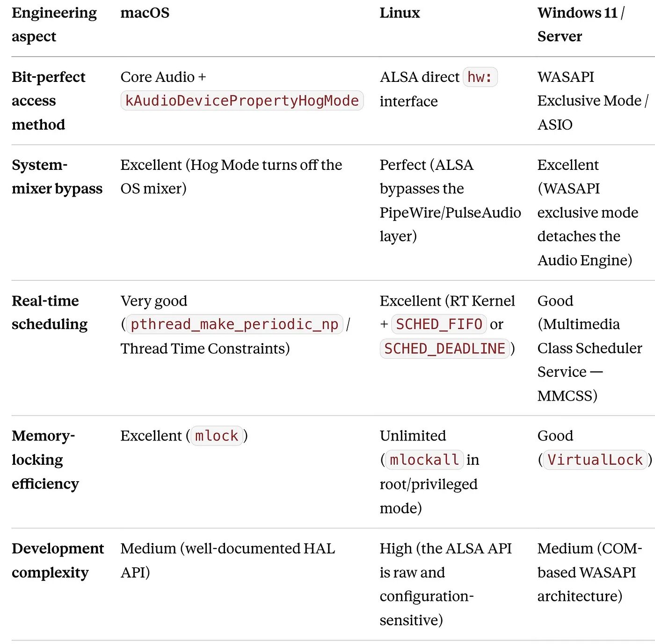The width and height of the screenshot is (655, 644).
Task: Click the hw: inline code tag
Action: pos(480,77)
